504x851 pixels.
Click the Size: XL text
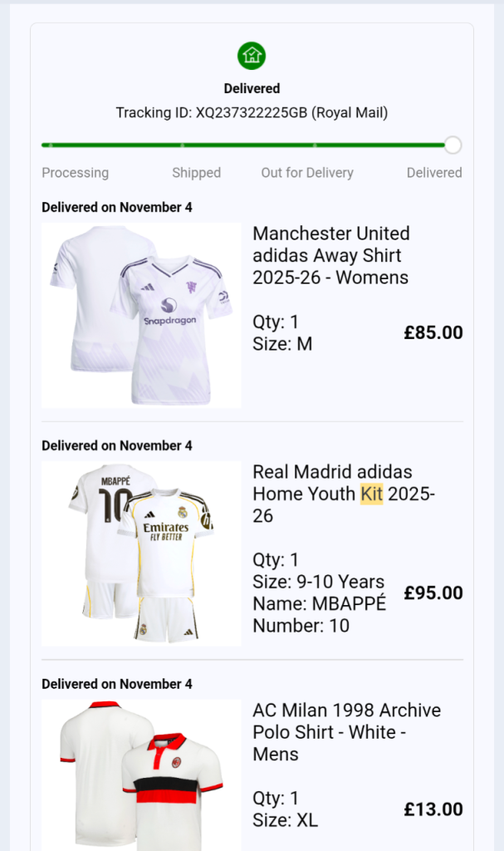pos(285,820)
